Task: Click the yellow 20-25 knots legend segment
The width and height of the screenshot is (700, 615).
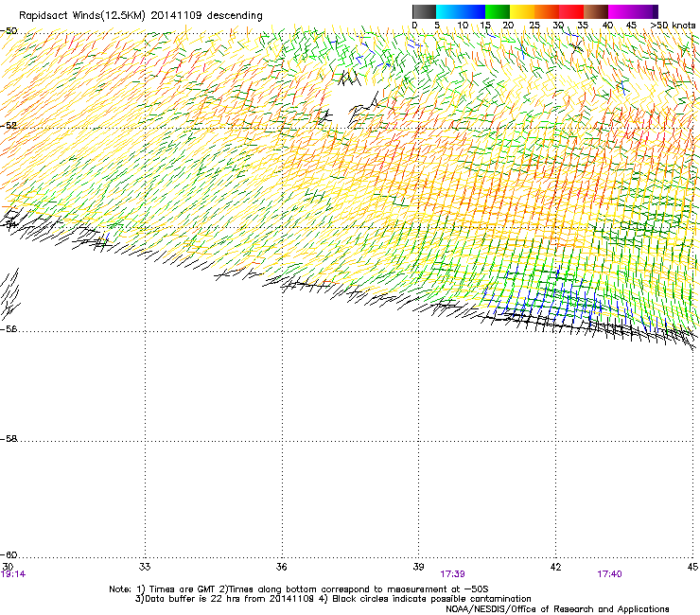Action: [x=522, y=11]
